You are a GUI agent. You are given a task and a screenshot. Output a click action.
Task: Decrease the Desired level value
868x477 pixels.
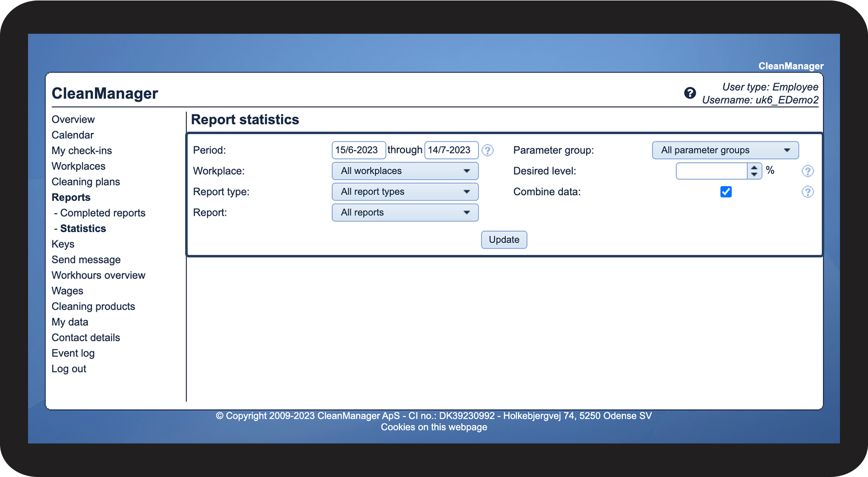point(755,174)
